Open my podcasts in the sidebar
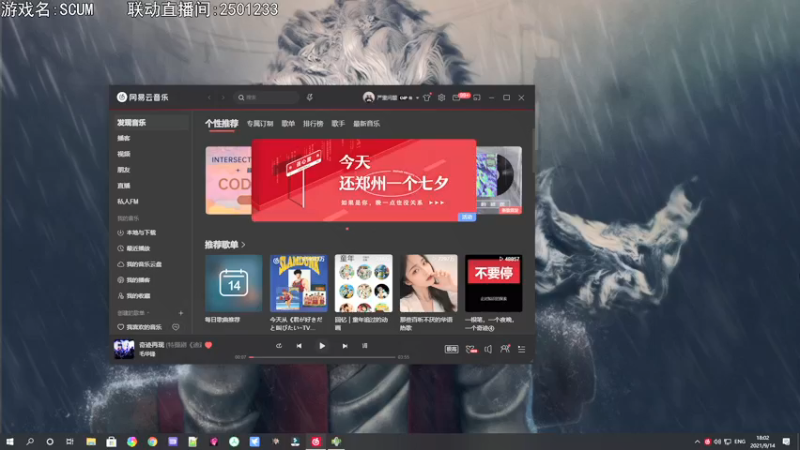 [134, 280]
